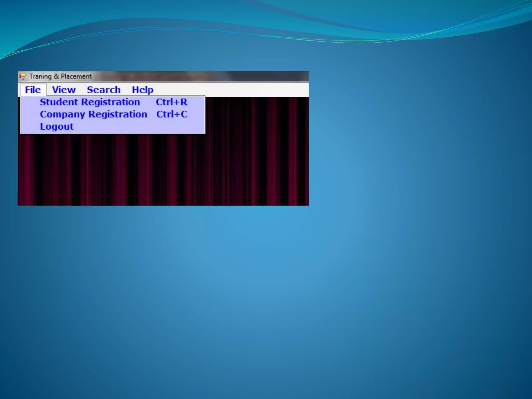Open the File menu
532x399 pixels.
coord(33,90)
